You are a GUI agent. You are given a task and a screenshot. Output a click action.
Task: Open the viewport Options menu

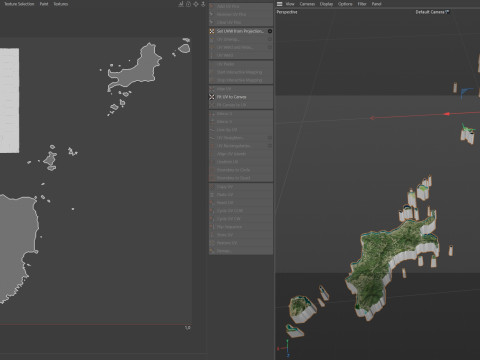click(345, 4)
